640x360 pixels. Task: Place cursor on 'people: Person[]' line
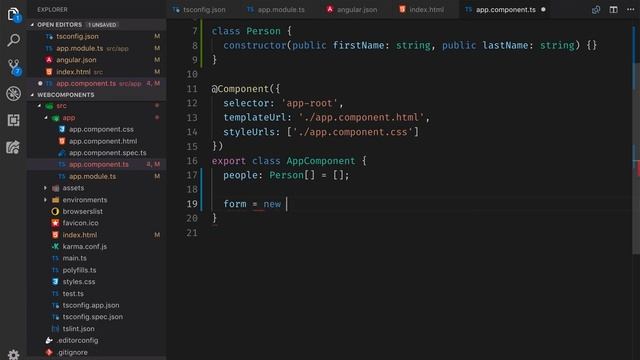click(286, 175)
